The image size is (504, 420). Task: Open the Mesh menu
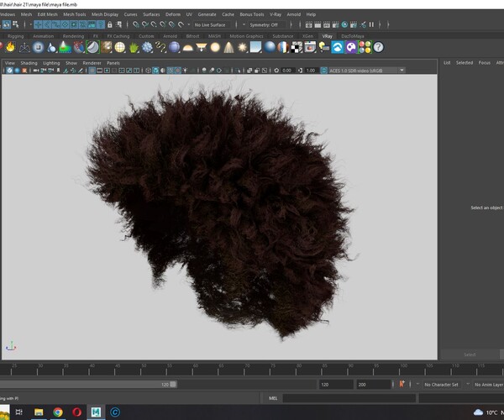click(x=26, y=14)
